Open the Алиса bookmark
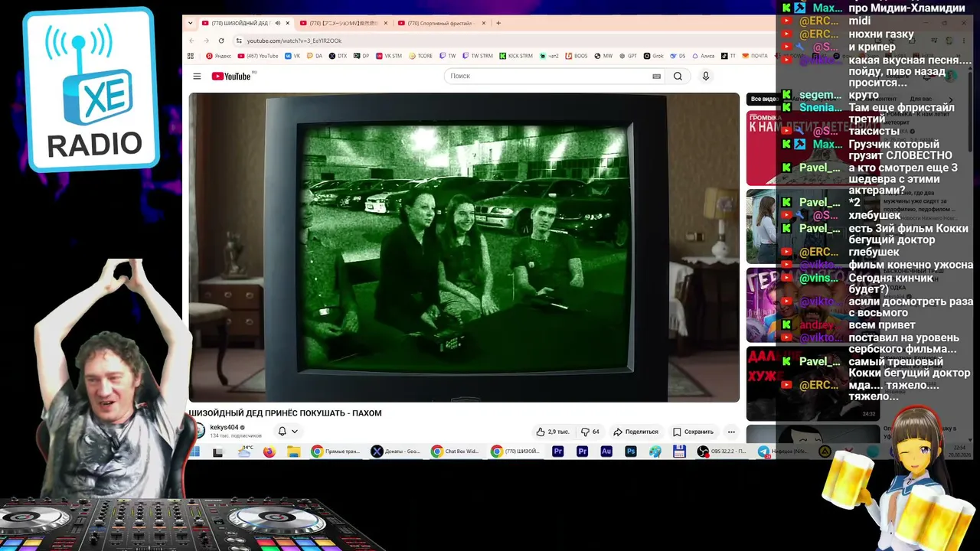This screenshot has width=980, height=551. click(703, 56)
